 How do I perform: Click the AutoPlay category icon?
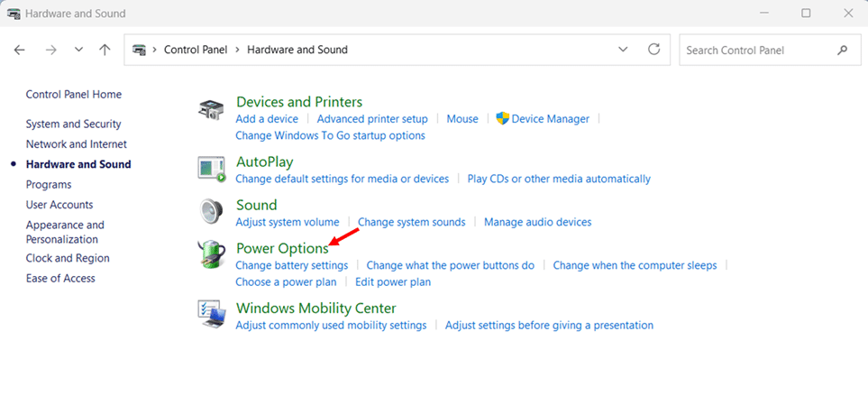tap(212, 168)
